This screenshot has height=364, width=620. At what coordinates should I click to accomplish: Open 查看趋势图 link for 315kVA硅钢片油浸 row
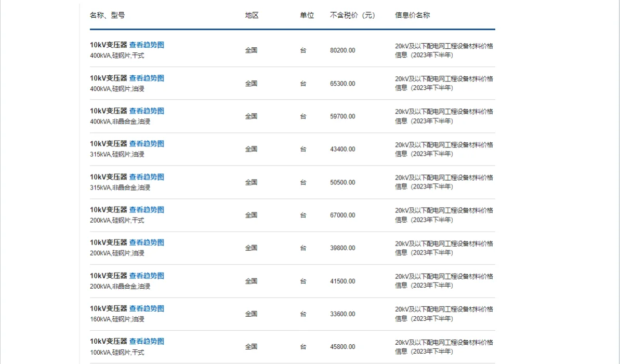pyautogui.click(x=148, y=143)
